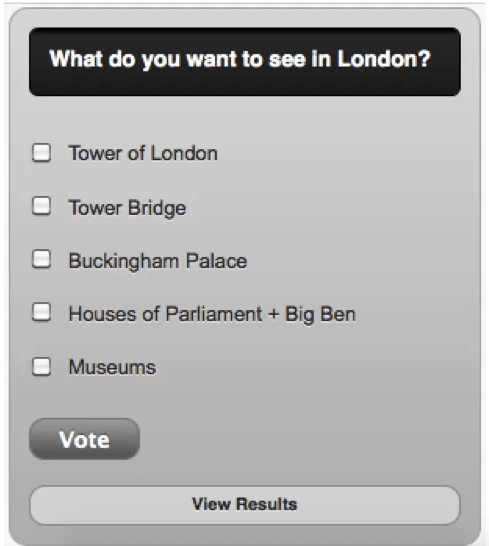Tick the Tower Bridge checkbox
The image size is (489, 546).
tap(41, 206)
